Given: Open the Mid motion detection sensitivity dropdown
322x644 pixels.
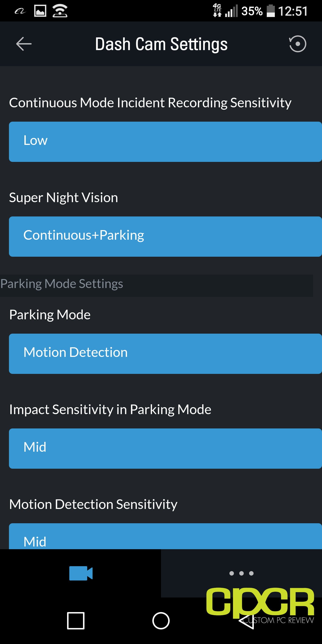Looking at the screenshot, I should [165, 536].
